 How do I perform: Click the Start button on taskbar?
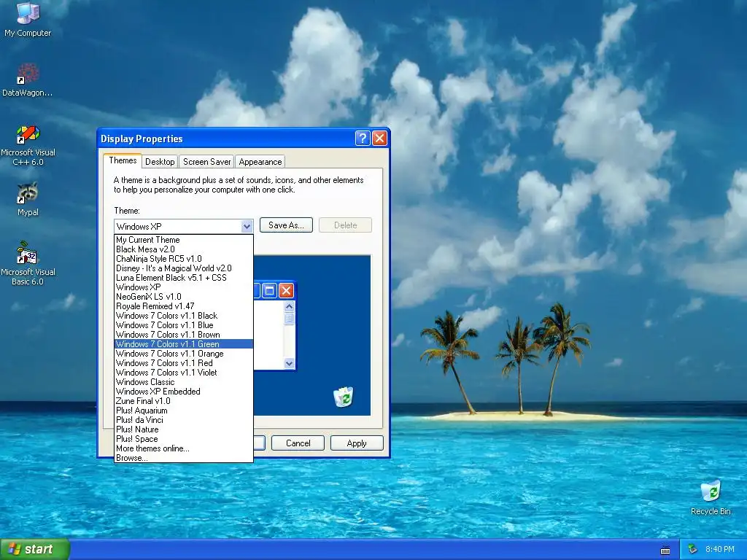pos(35,549)
